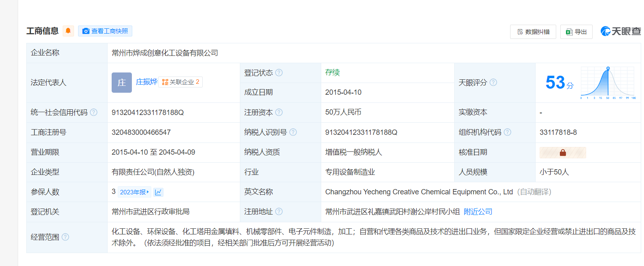Click the organization code 33117818-8
This screenshot has height=266, width=644.
pyautogui.click(x=558, y=132)
